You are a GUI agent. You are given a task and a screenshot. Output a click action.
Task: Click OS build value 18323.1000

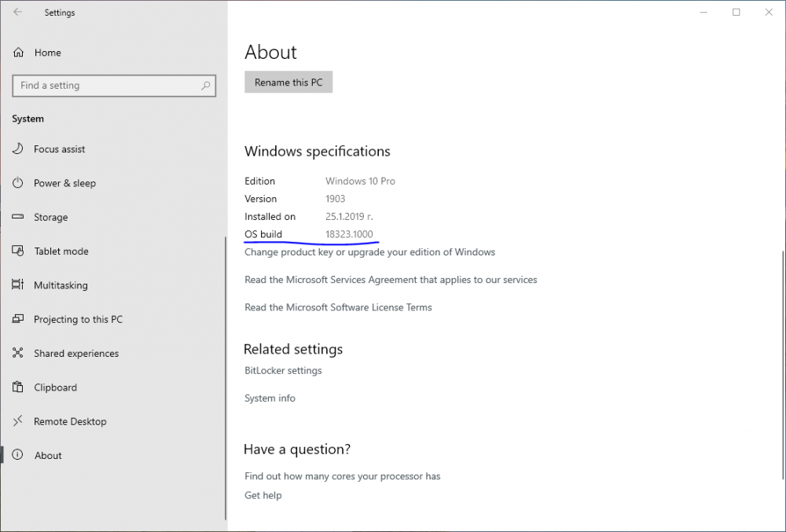point(349,234)
